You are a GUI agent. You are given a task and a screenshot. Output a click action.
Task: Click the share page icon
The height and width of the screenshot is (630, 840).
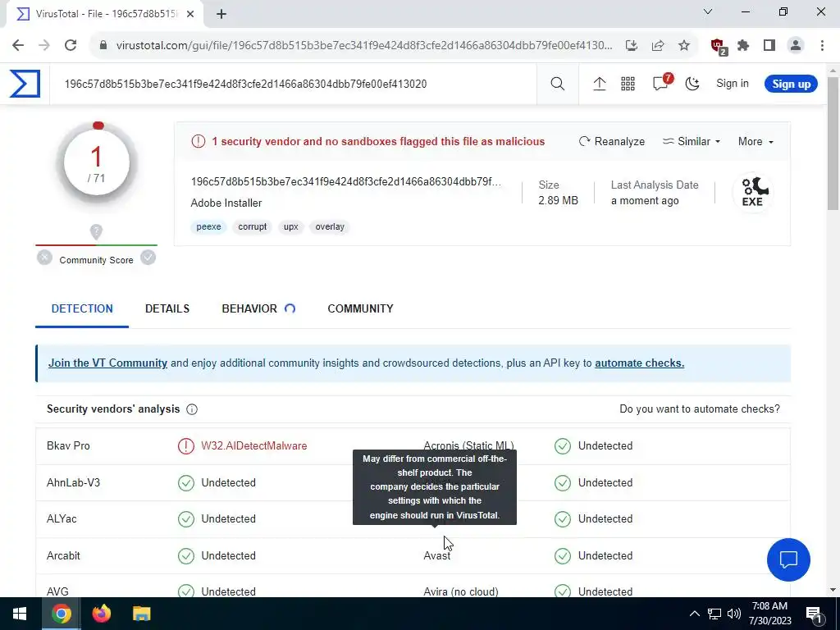coord(658,45)
